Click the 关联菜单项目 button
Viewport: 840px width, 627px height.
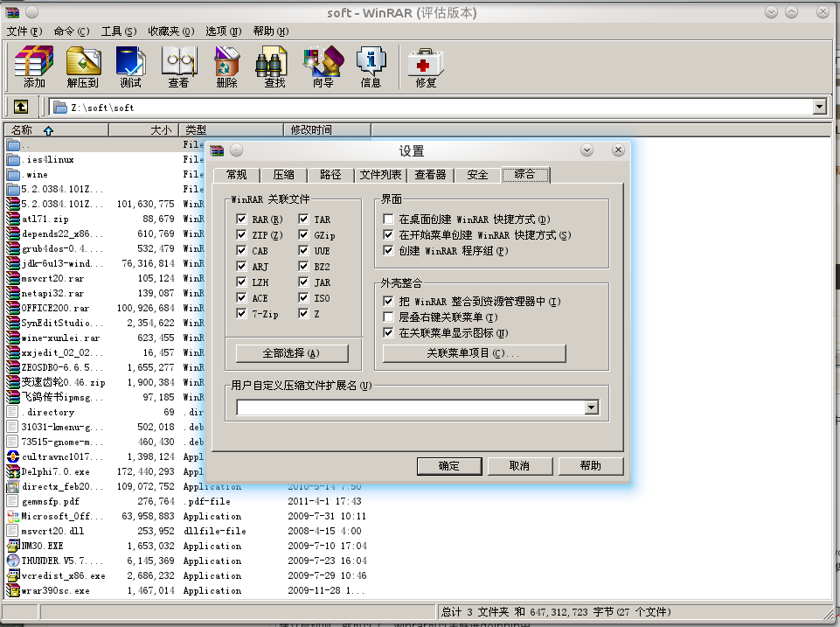point(474,353)
